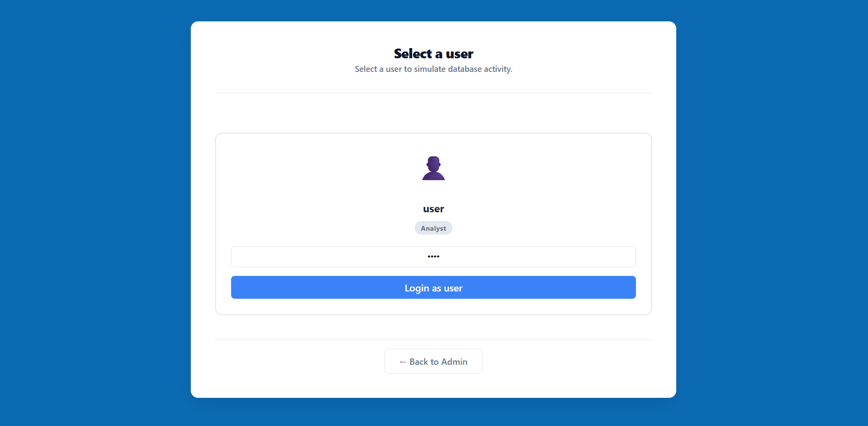Screen dimensions: 868x426
Task: Click the purple user avatar icon
Action: click(434, 168)
